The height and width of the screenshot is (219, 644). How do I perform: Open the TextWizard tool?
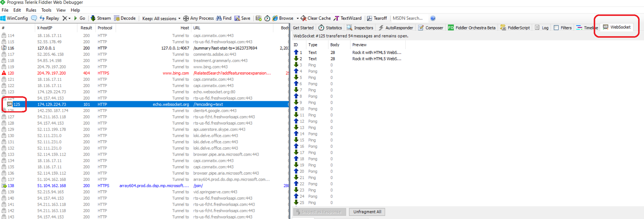pos(348,18)
